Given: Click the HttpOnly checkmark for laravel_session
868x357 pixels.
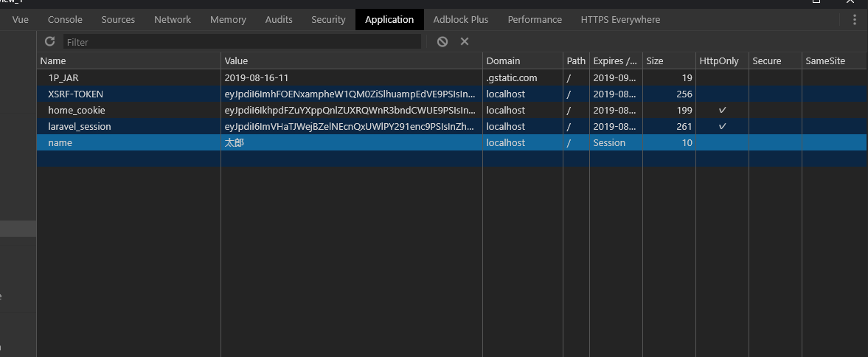Looking at the screenshot, I should point(722,126).
